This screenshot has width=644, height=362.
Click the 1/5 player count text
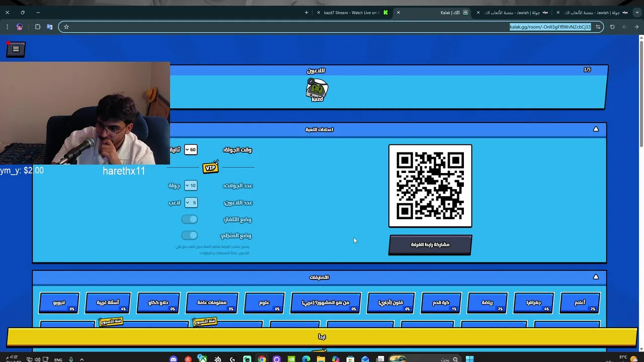point(587,70)
